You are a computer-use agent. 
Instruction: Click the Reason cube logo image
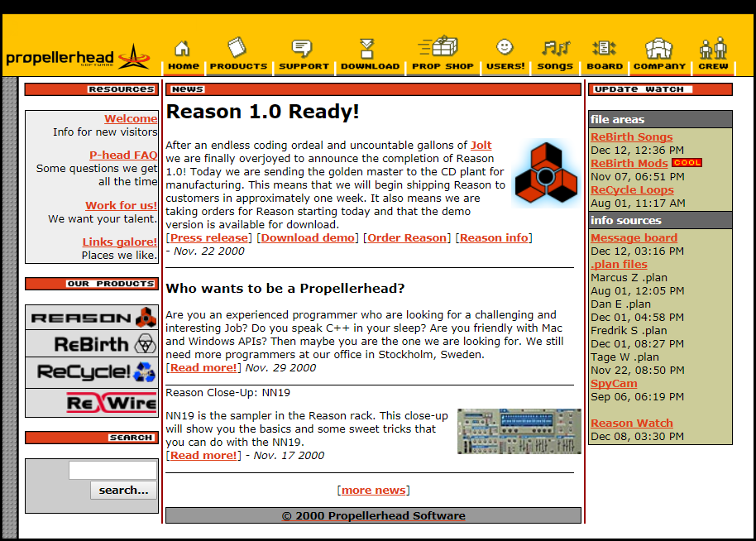click(x=546, y=173)
